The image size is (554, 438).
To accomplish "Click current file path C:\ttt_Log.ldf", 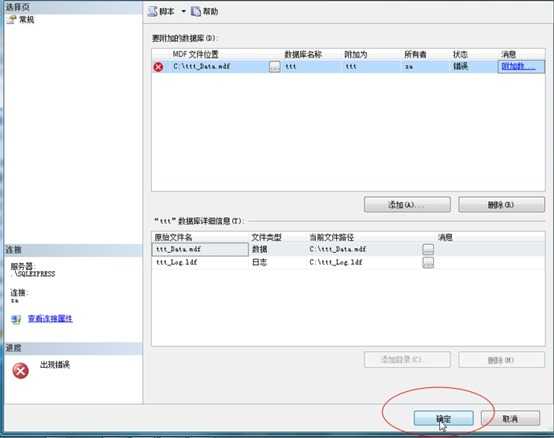I will (336, 262).
